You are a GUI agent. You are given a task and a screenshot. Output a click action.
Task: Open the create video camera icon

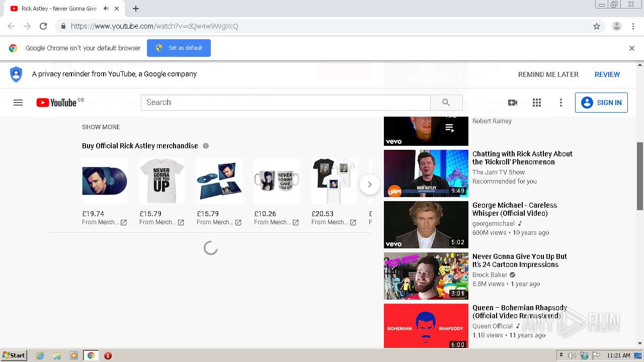[x=513, y=103]
